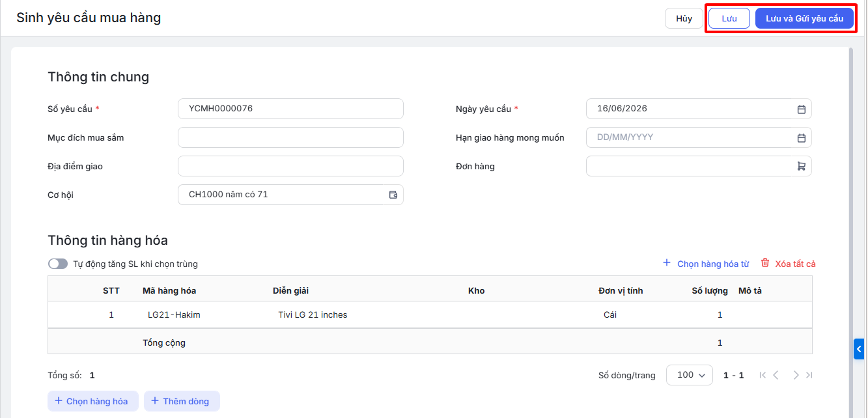The width and height of the screenshot is (868, 418).
Task: Open calendar icon for Ngày yêu cầu
Action: click(802, 109)
